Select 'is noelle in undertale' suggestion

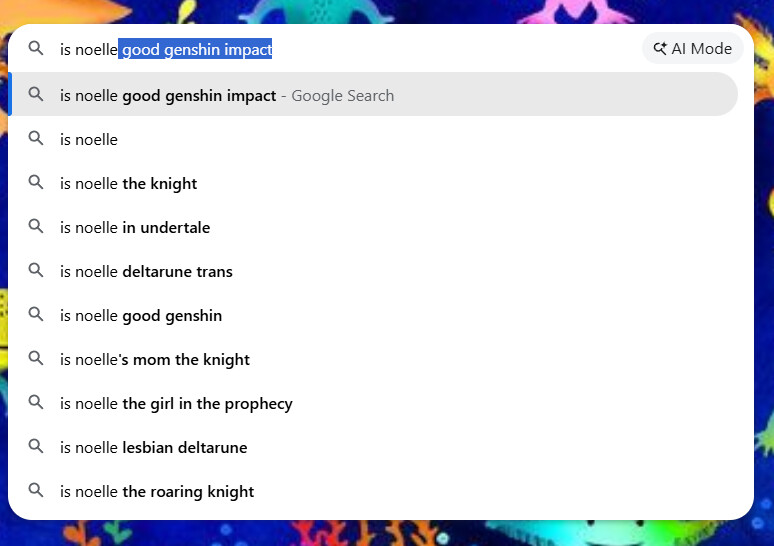tap(374, 227)
